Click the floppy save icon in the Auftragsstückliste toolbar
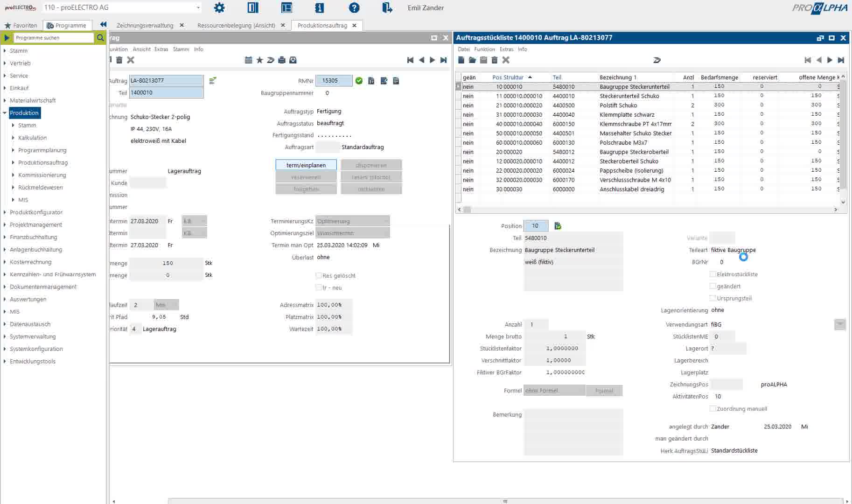The image size is (852, 504). coord(483,60)
